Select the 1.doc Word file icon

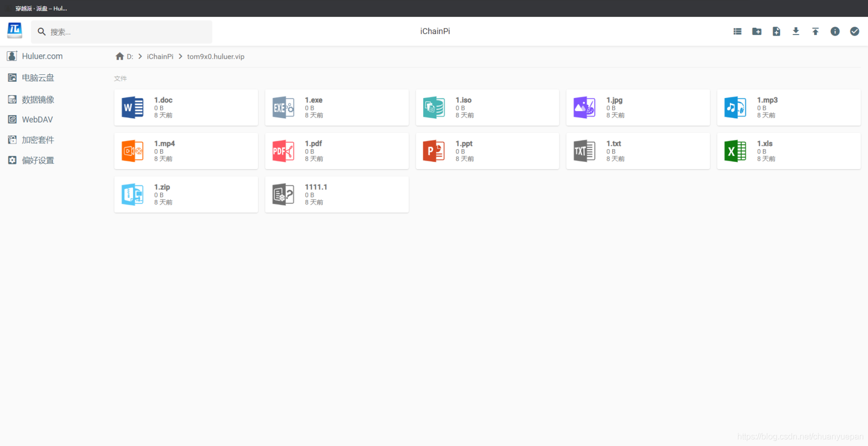point(132,107)
